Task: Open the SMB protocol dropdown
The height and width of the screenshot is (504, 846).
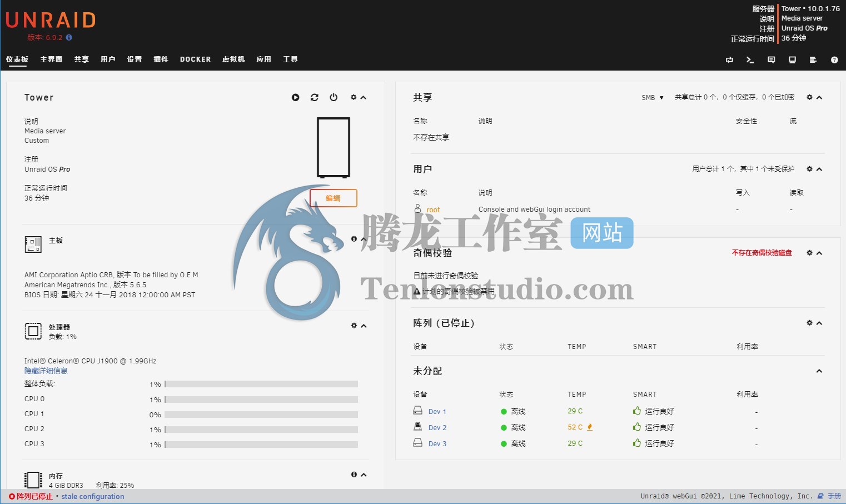Action: pos(653,98)
